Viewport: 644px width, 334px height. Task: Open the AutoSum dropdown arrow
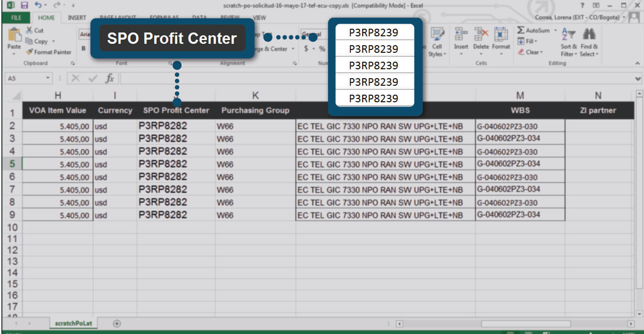coord(555,31)
